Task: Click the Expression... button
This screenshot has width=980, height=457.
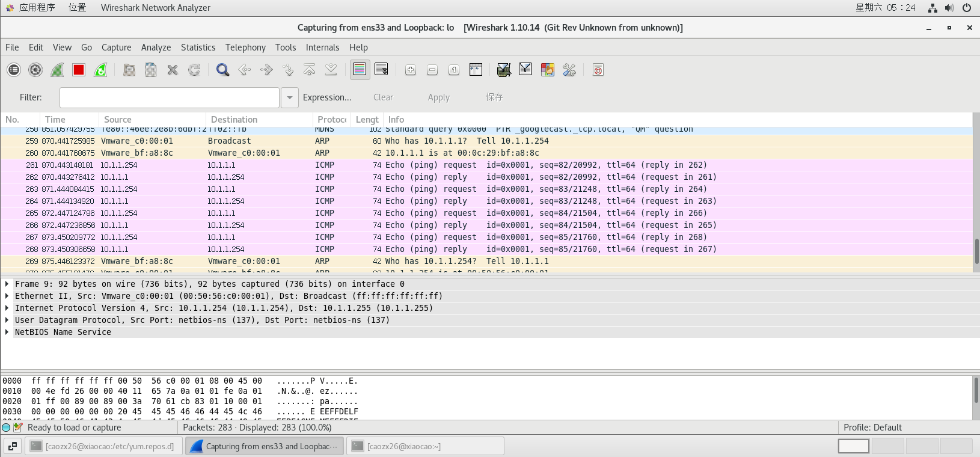Action: [x=327, y=97]
